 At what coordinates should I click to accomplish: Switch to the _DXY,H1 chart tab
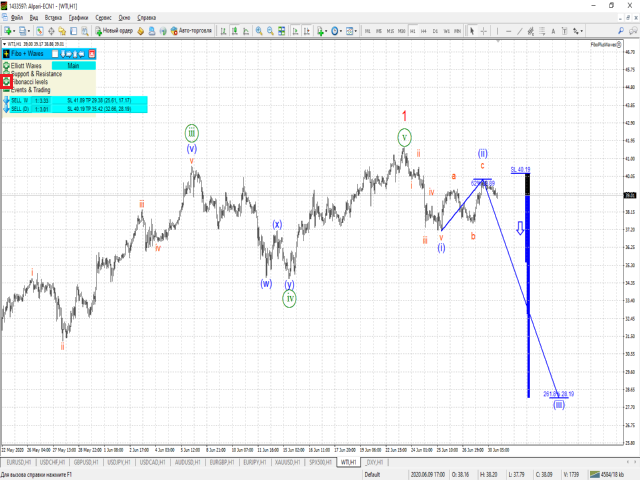click(x=374, y=462)
